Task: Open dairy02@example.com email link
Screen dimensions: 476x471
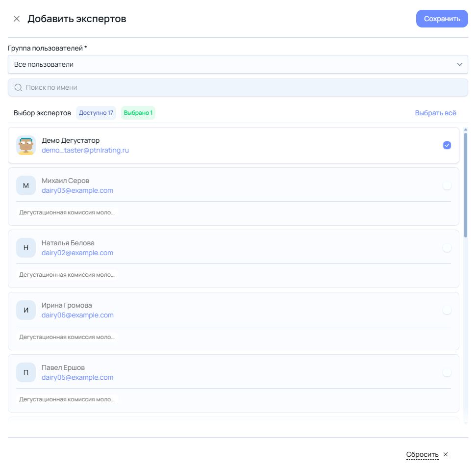Action: (x=77, y=253)
